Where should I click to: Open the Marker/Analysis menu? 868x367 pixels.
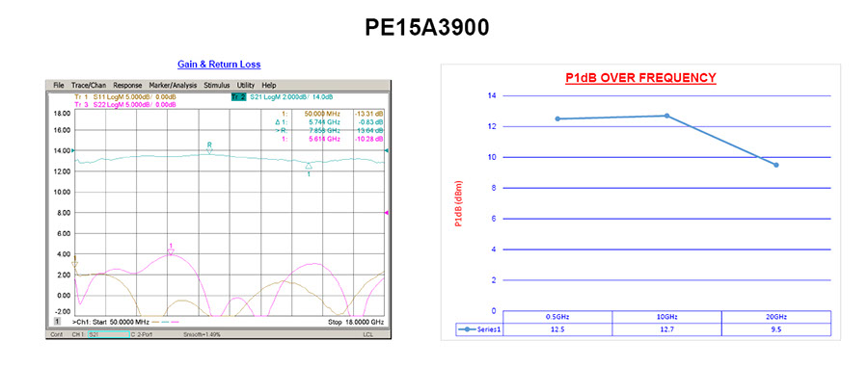click(x=173, y=85)
